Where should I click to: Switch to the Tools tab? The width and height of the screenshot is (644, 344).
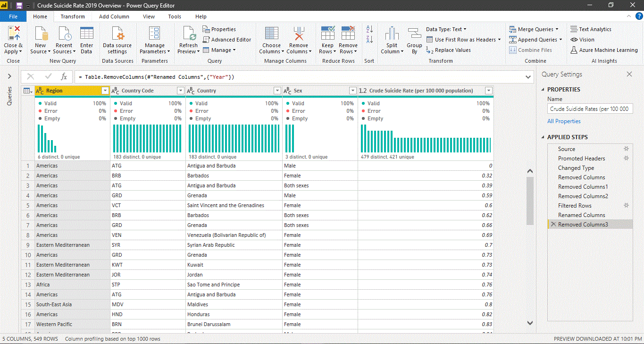click(x=175, y=17)
